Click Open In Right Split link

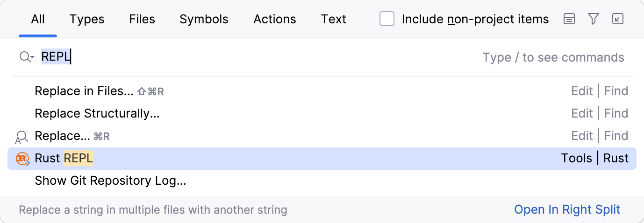tap(567, 209)
